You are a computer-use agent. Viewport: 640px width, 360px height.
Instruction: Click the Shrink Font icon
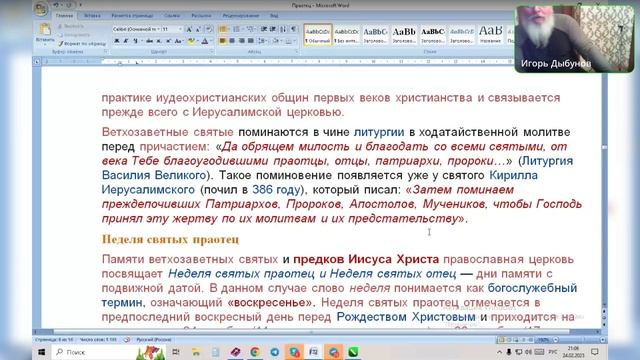[198, 29]
